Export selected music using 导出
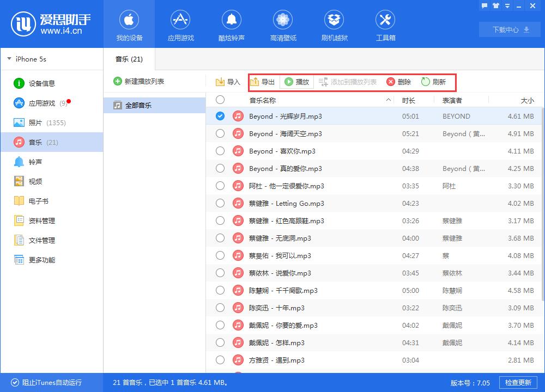The width and height of the screenshot is (545, 392). tap(263, 82)
